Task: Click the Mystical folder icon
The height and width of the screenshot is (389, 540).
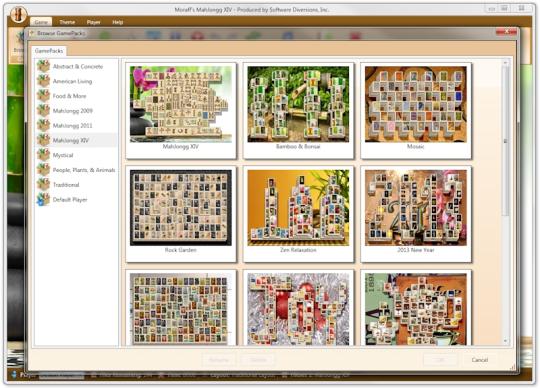Action: 43,155
